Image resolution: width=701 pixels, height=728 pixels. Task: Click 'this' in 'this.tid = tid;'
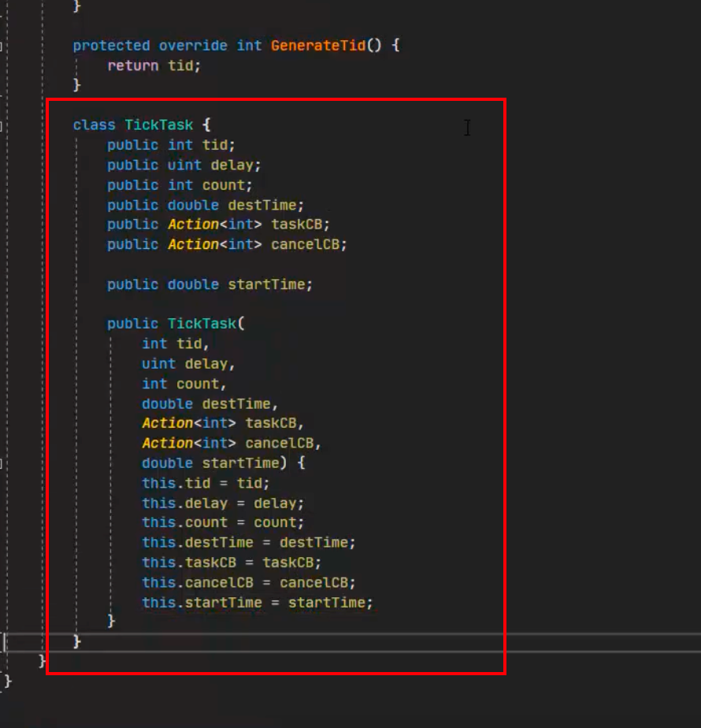(158, 483)
